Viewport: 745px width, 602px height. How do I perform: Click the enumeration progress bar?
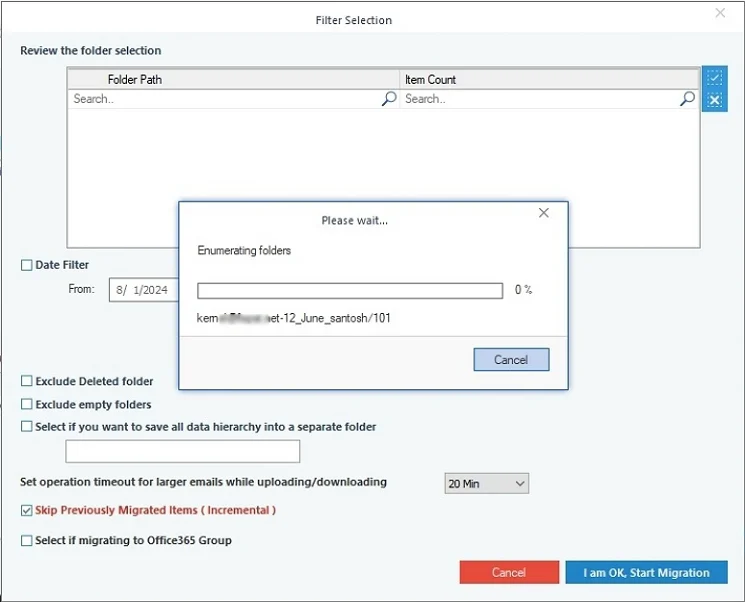[350, 291]
